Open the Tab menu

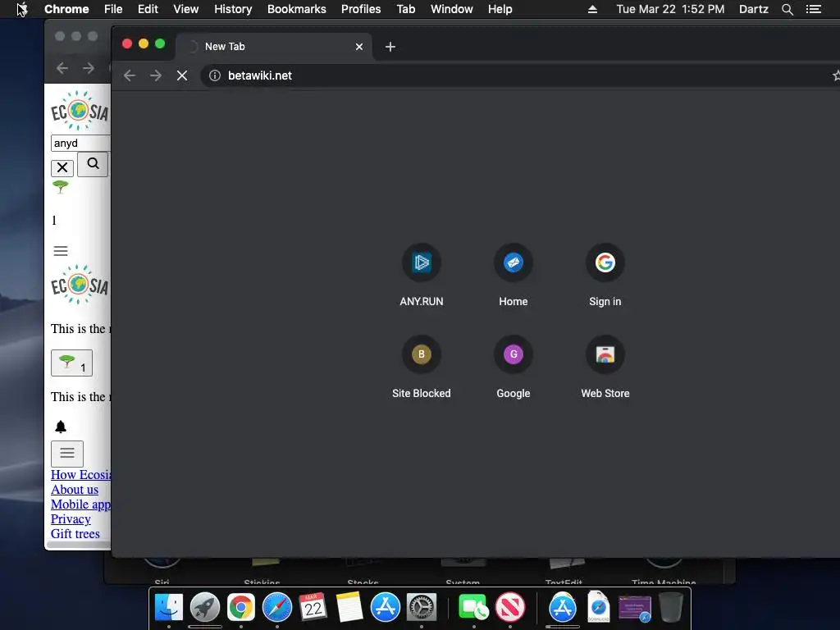click(x=406, y=9)
